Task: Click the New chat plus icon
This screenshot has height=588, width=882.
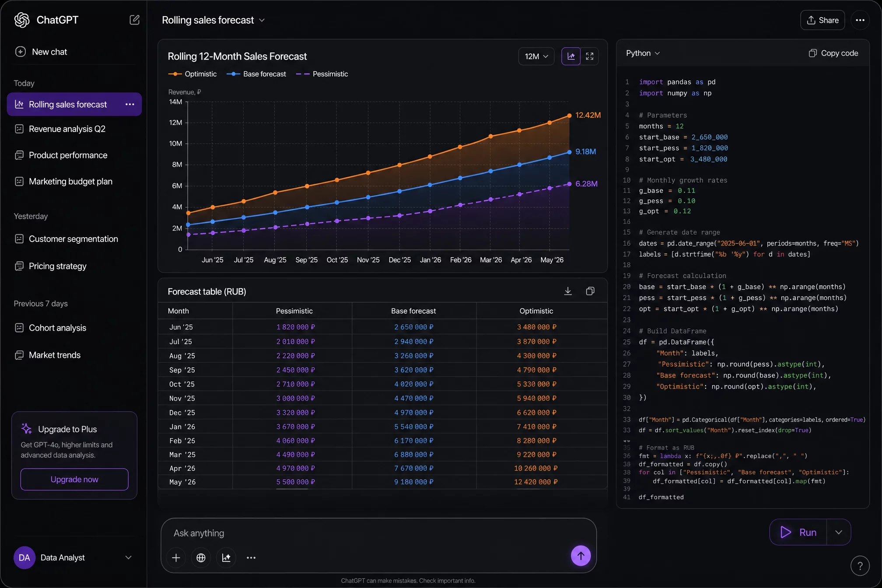Action: (20, 52)
